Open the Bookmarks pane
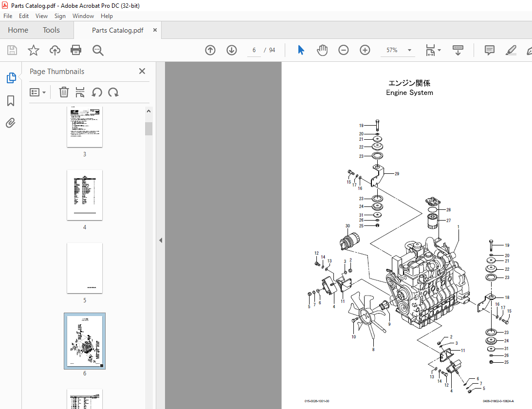The image size is (532, 409). point(11,100)
